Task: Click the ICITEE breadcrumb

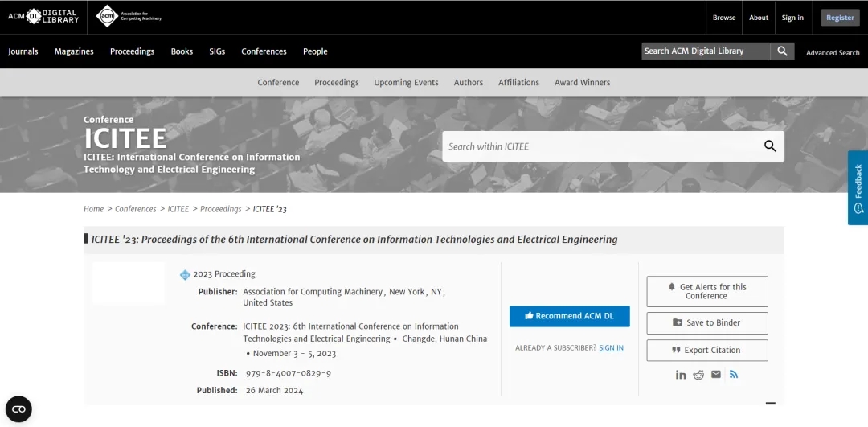Action: click(x=178, y=209)
